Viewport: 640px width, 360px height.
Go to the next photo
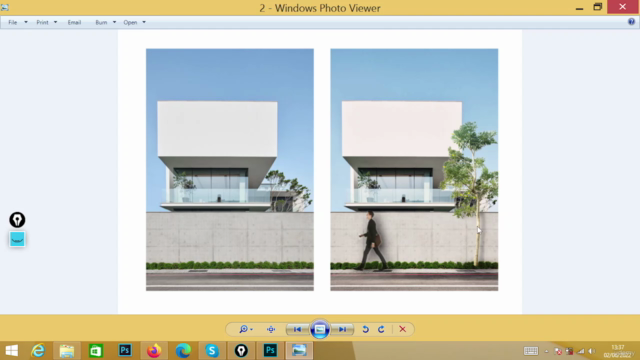(342, 329)
